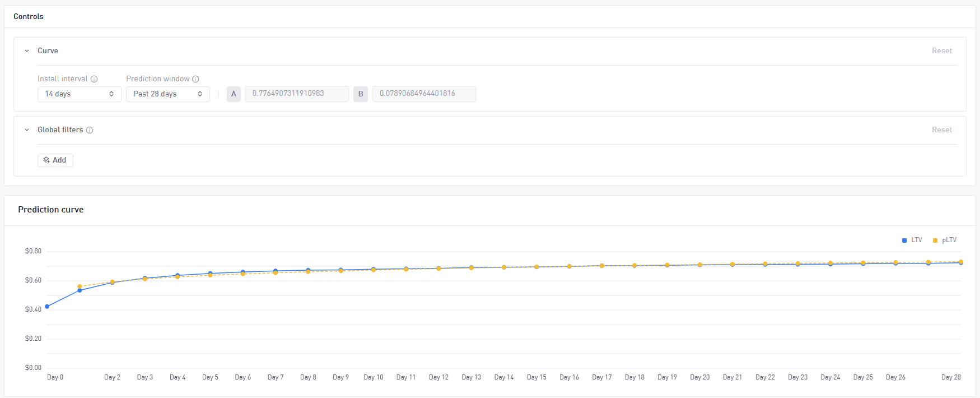Add a new global filter
Image resolution: width=980 pixels, height=398 pixels.
pos(55,160)
